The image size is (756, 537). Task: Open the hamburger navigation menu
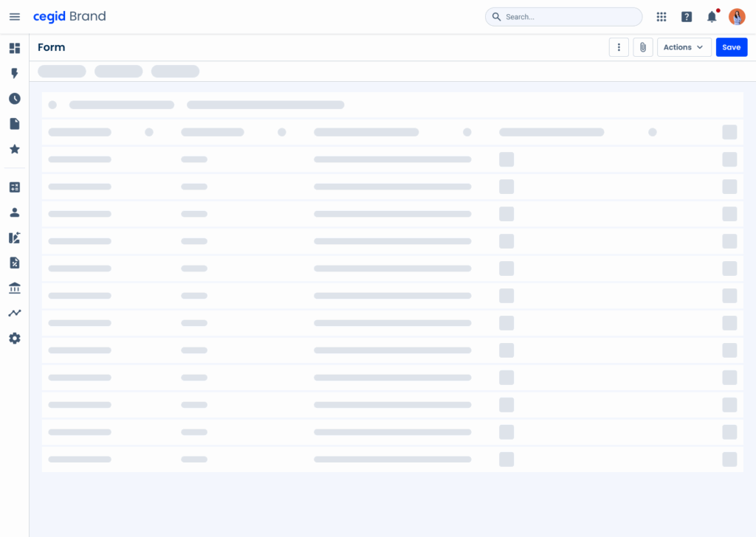[x=15, y=17]
